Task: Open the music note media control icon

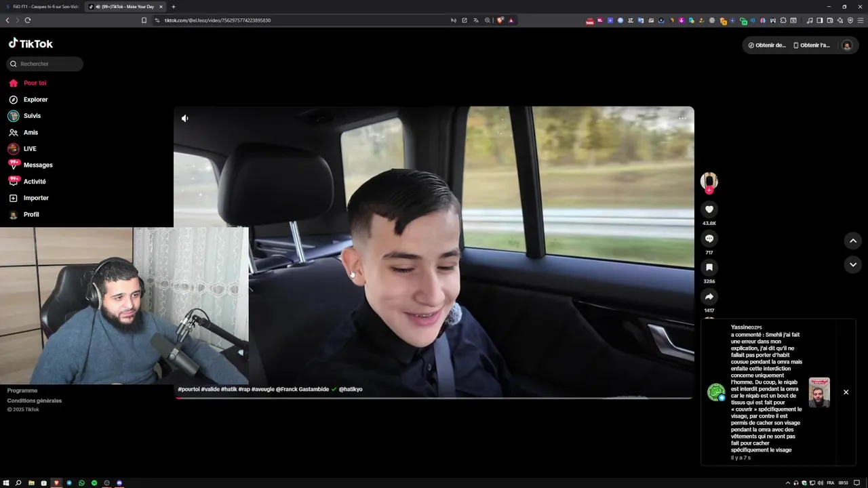Action: coord(810,20)
